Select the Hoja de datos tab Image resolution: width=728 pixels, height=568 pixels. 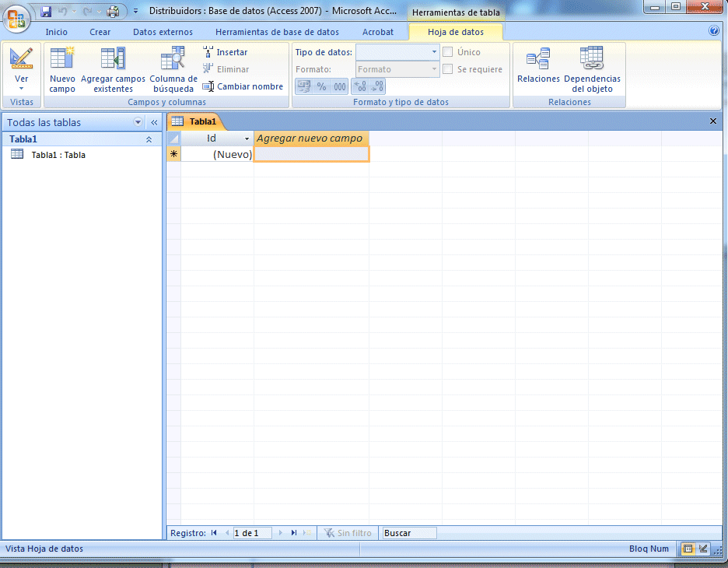pyautogui.click(x=456, y=32)
